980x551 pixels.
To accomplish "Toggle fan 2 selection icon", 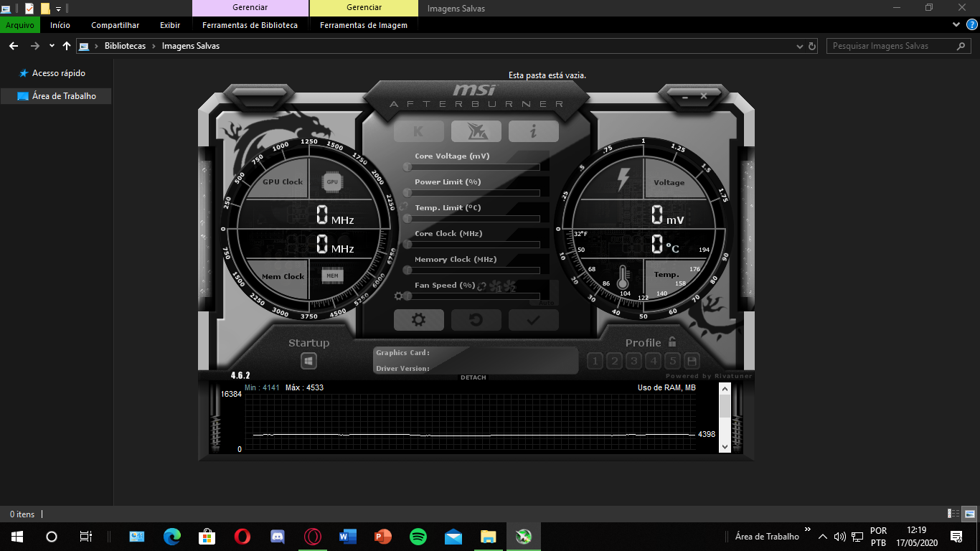I will (510, 286).
